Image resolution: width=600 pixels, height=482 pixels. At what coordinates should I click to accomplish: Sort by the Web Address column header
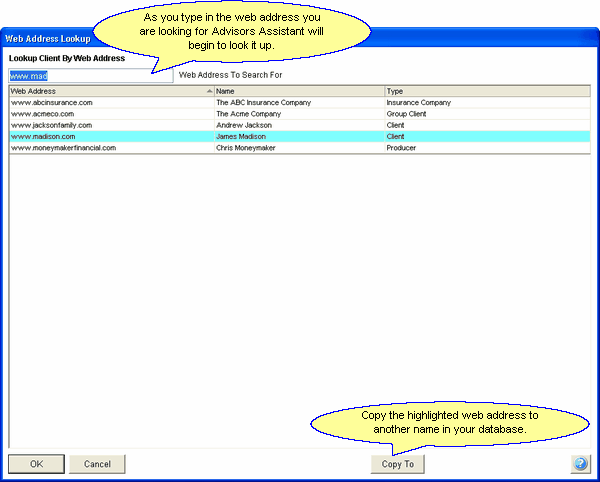110,91
